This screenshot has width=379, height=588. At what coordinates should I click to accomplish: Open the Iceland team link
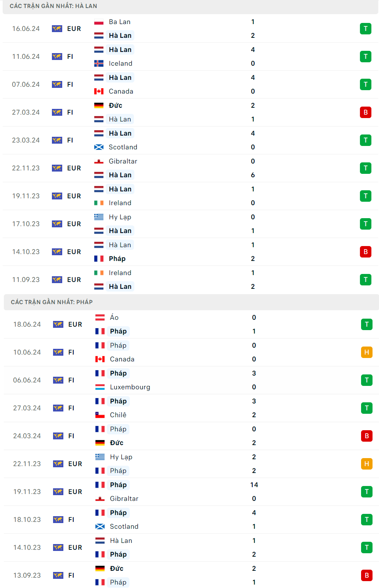[120, 63]
